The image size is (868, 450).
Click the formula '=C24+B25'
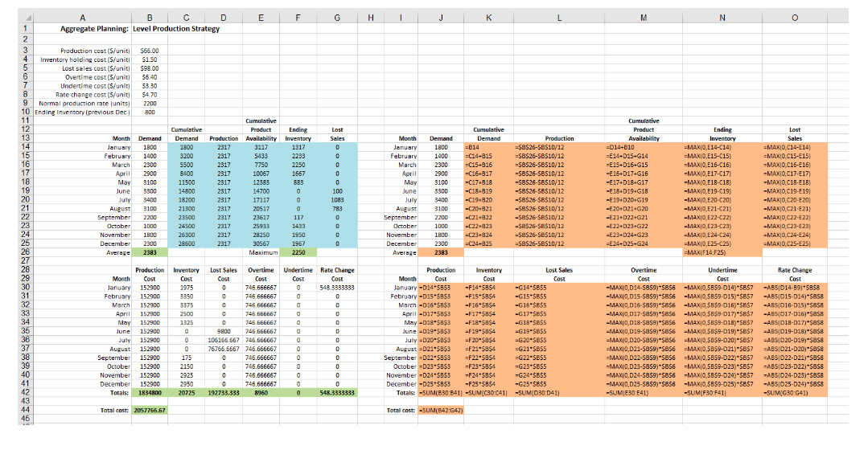(488, 243)
